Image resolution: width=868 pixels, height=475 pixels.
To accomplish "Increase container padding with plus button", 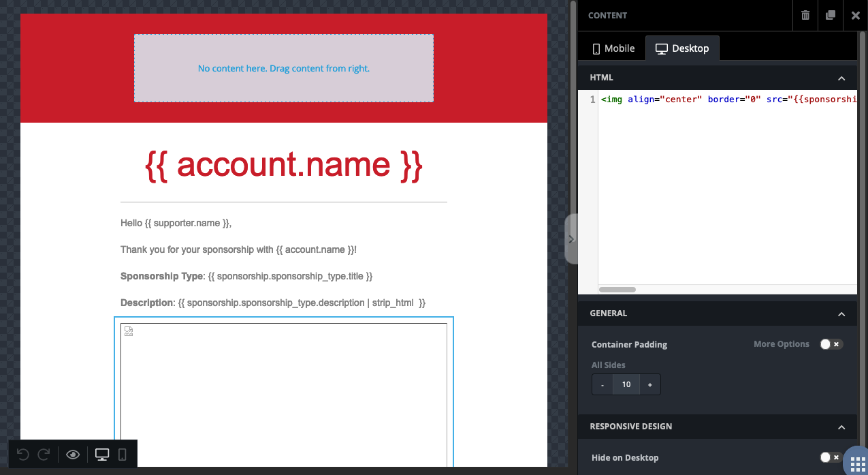I will pyautogui.click(x=649, y=384).
